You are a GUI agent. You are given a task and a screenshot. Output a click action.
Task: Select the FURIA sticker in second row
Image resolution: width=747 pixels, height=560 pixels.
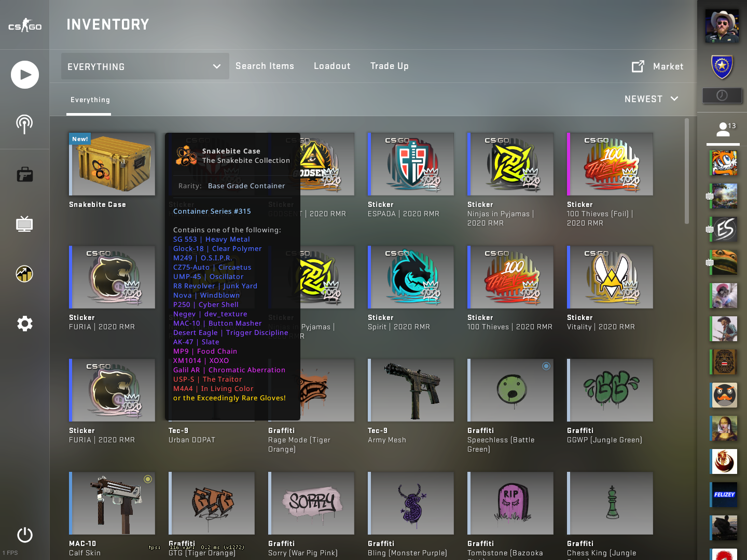[112, 277]
